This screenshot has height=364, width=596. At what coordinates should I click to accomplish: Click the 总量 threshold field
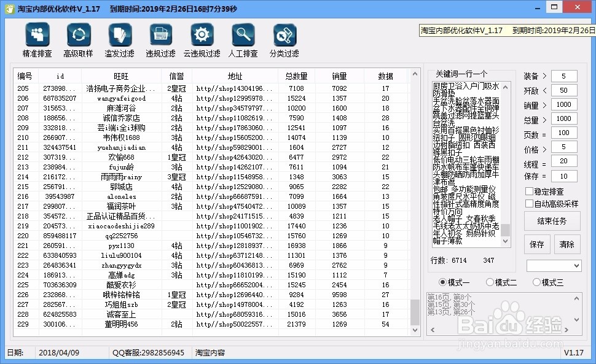(x=563, y=118)
